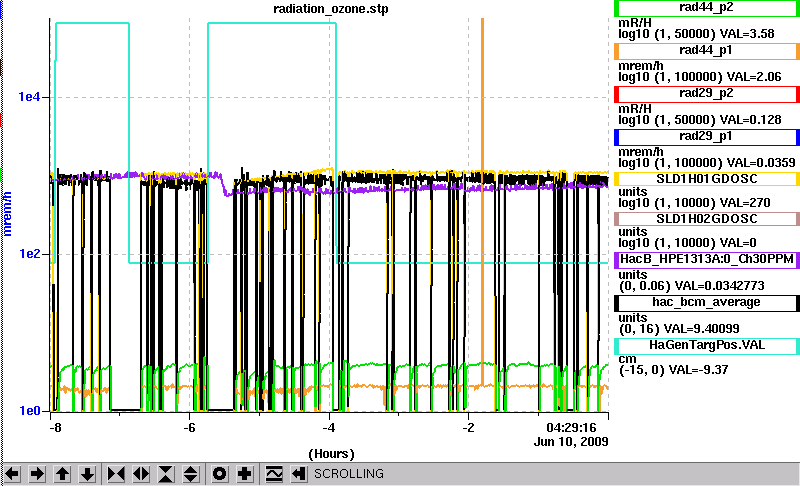Select the HaGenTargPos.VAL legend entry

(706, 345)
